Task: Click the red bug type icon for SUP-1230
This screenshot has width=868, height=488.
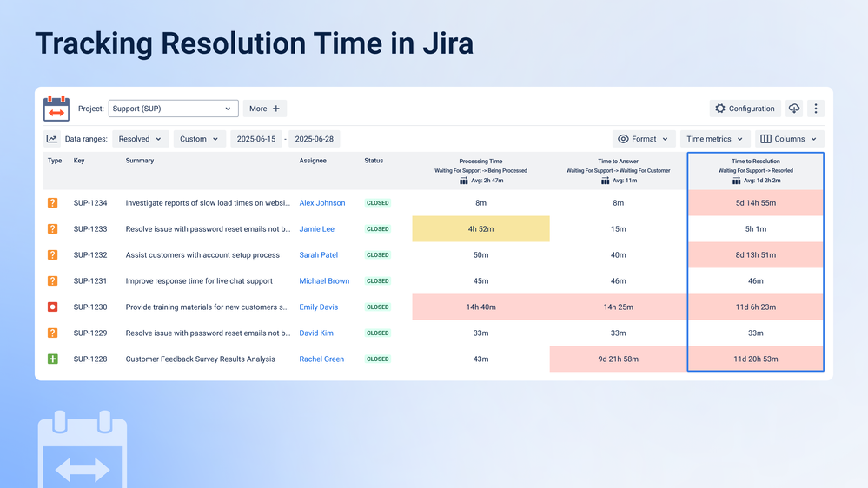Action: tap(53, 307)
